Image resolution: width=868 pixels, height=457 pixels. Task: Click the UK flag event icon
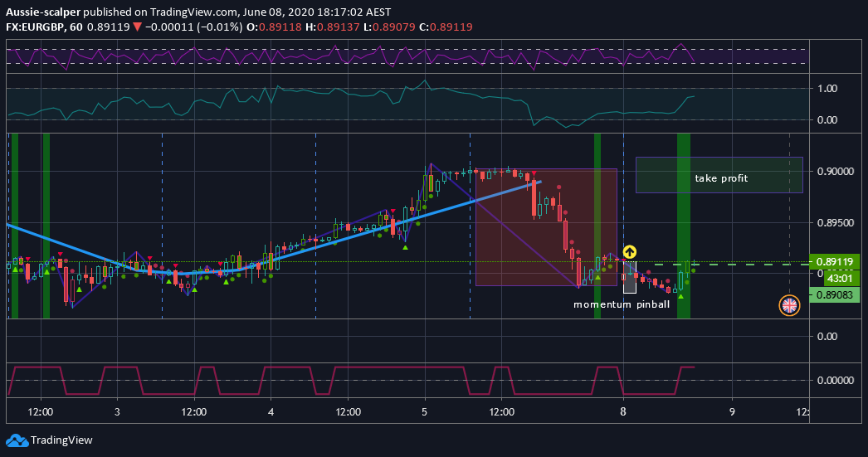coord(789,305)
